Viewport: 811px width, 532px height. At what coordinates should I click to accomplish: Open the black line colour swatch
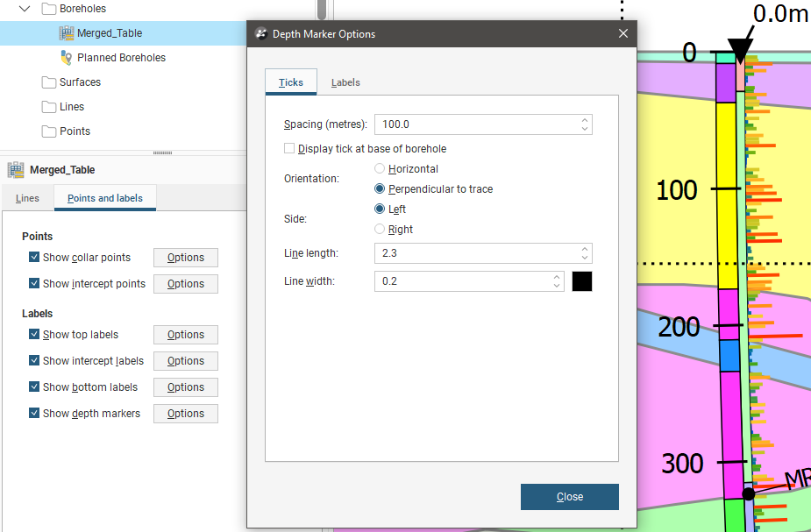[x=582, y=281]
